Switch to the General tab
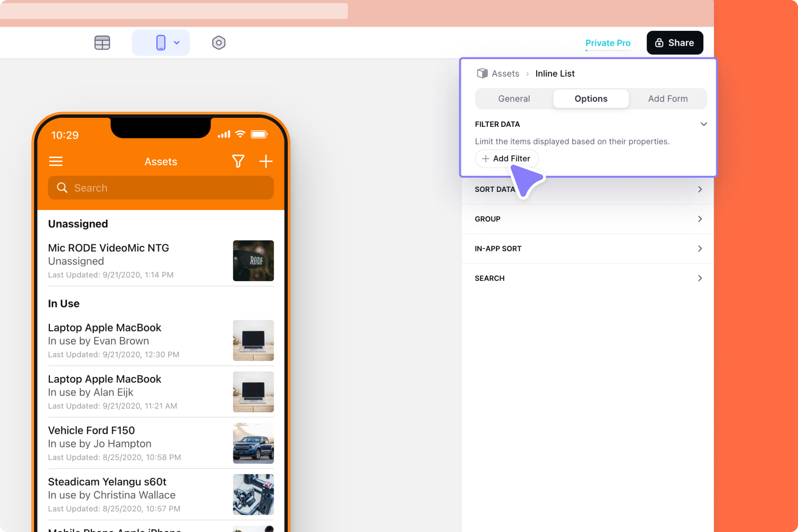Viewport: 798px width, 532px height. 513,98
